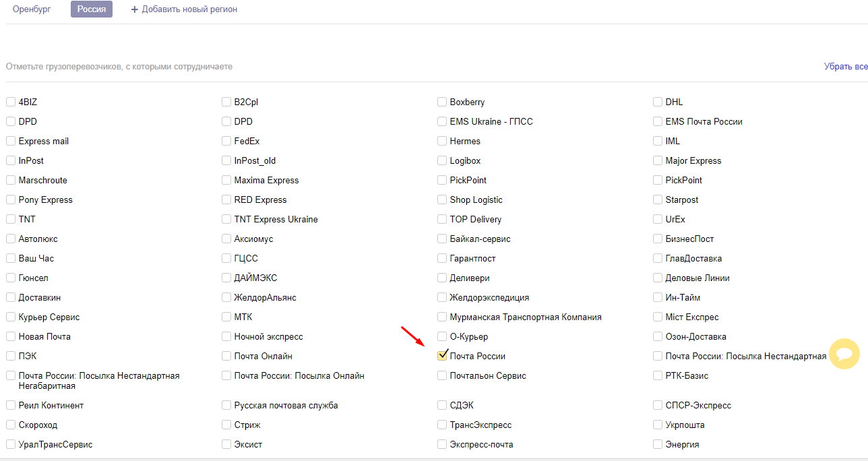Click the Убрать все link
The height and width of the screenshot is (461, 868).
(846, 67)
